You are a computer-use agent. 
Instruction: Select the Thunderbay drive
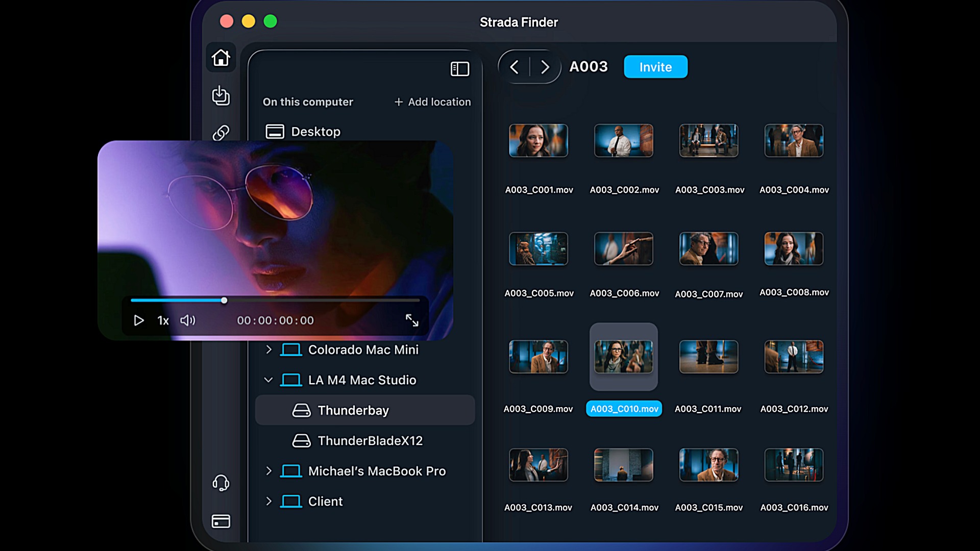[365, 410]
